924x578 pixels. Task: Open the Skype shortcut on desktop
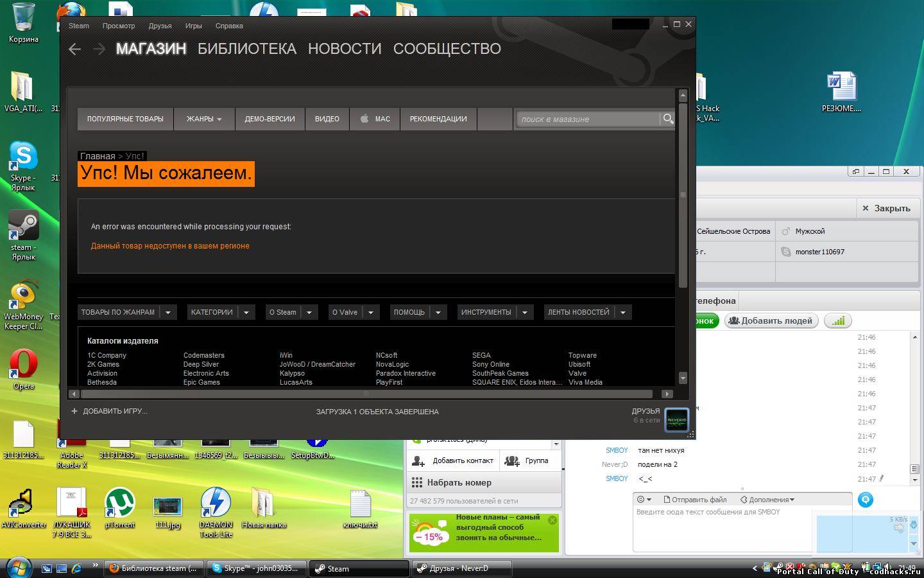[24, 166]
